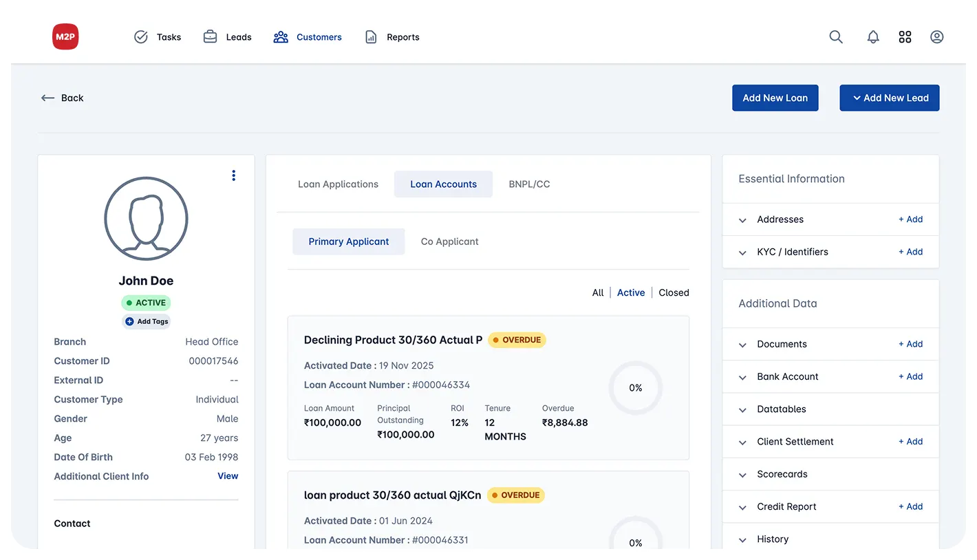Switch to Co Applicant tab

[x=450, y=241]
